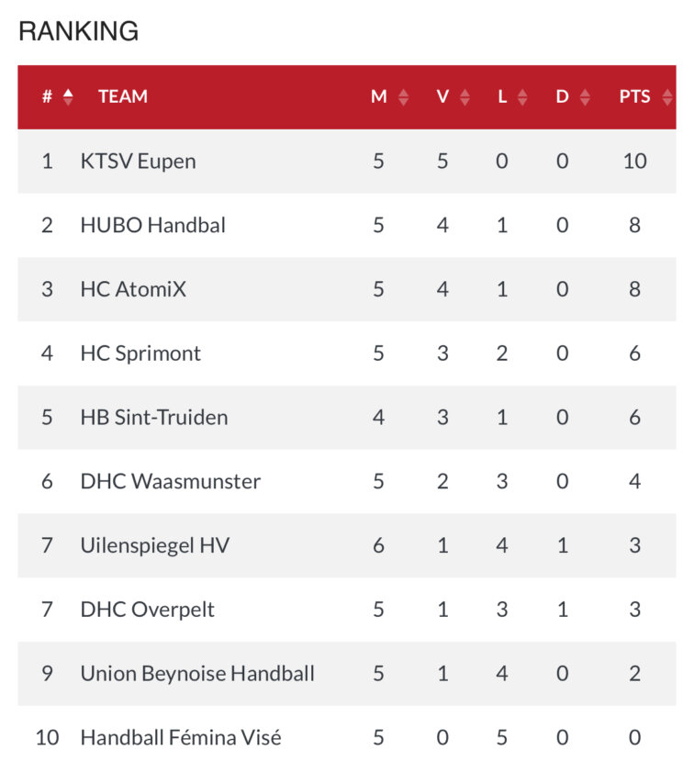This screenshot has height=784, width=694.
Task: Open the HUBO Handbal team link
Action: coord(152,225)
